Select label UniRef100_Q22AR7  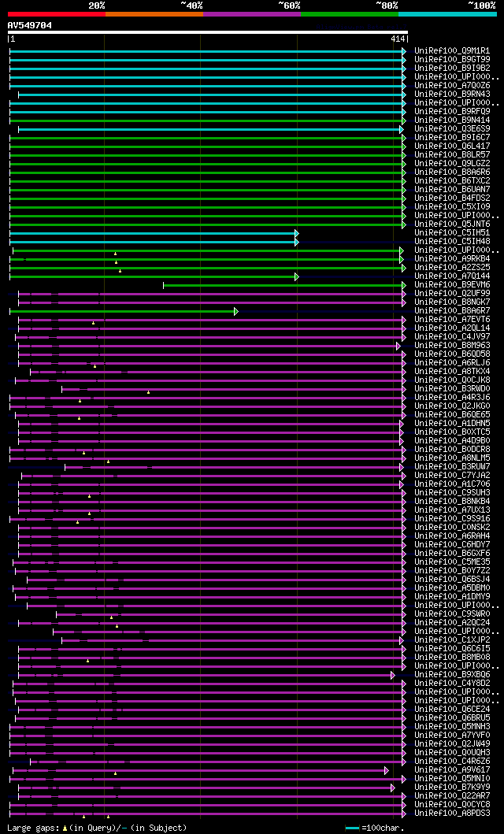coord(453,795)
